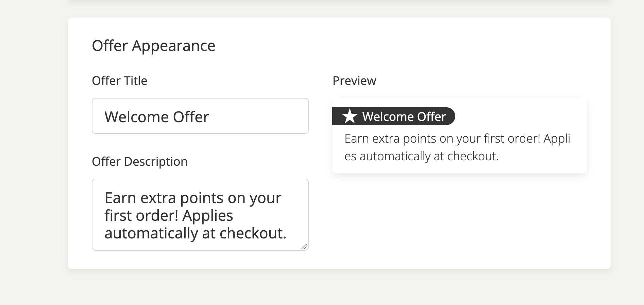Click the "Preview" label
Screen dimensions: 644x305
354,81
